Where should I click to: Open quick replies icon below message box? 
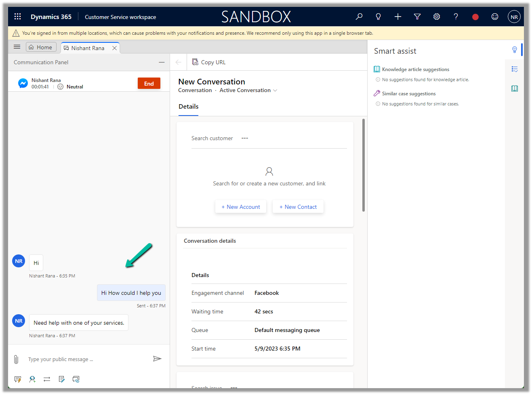coord(18,379)
